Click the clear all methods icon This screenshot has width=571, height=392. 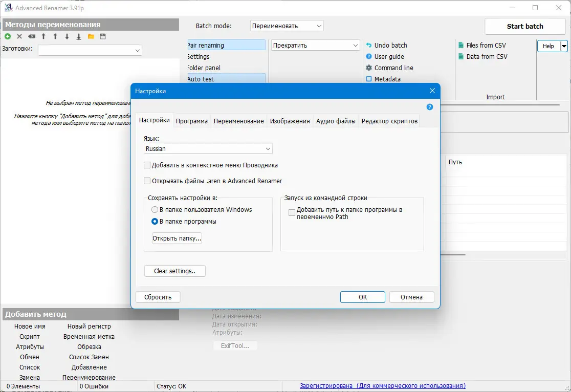click(x=32, y=36)
